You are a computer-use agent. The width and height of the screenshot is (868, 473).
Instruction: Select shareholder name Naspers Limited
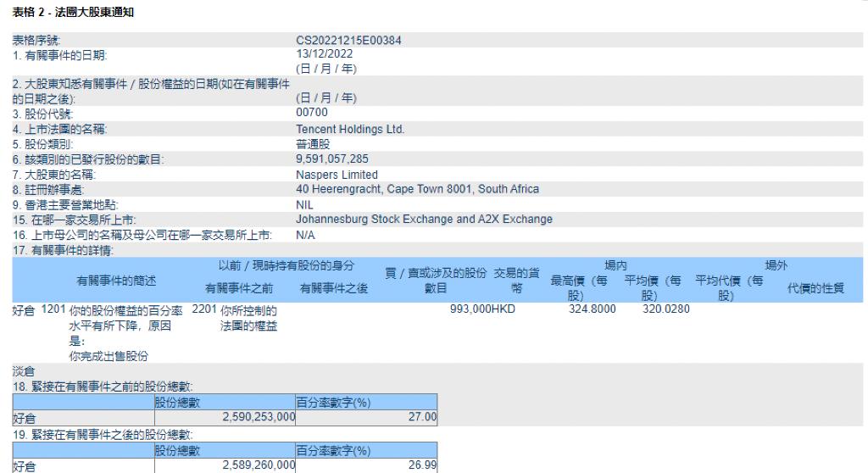pos(337,175)
